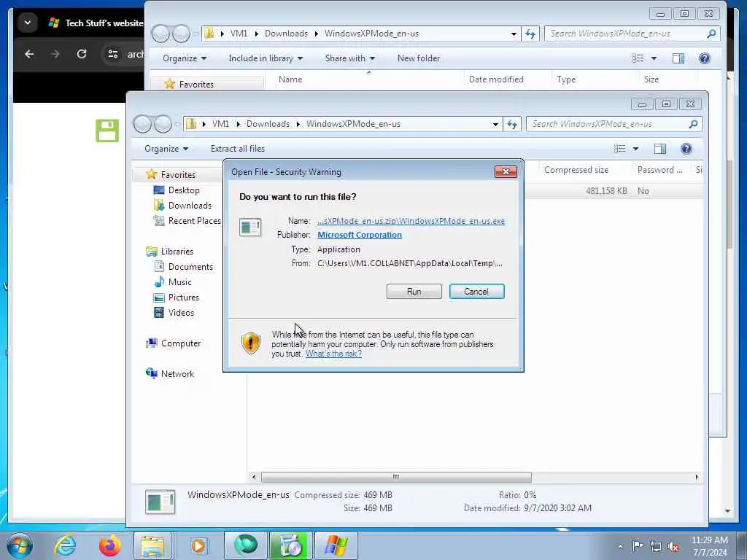Cancel the Open File security warning
The height and width of the screenshot is (560, 747).
point(476,292)
